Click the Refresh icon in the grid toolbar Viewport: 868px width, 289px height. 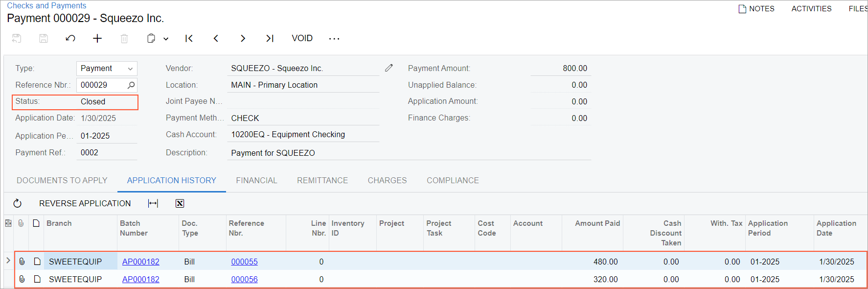18,203
